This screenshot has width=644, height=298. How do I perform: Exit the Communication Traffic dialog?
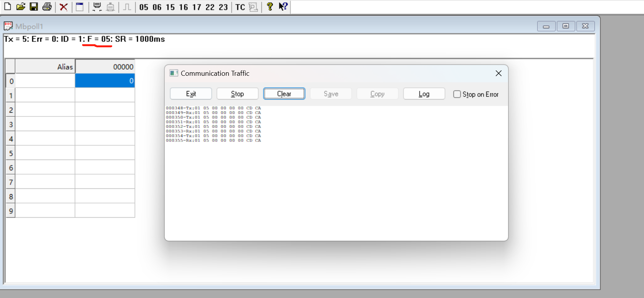pos(191,94)
